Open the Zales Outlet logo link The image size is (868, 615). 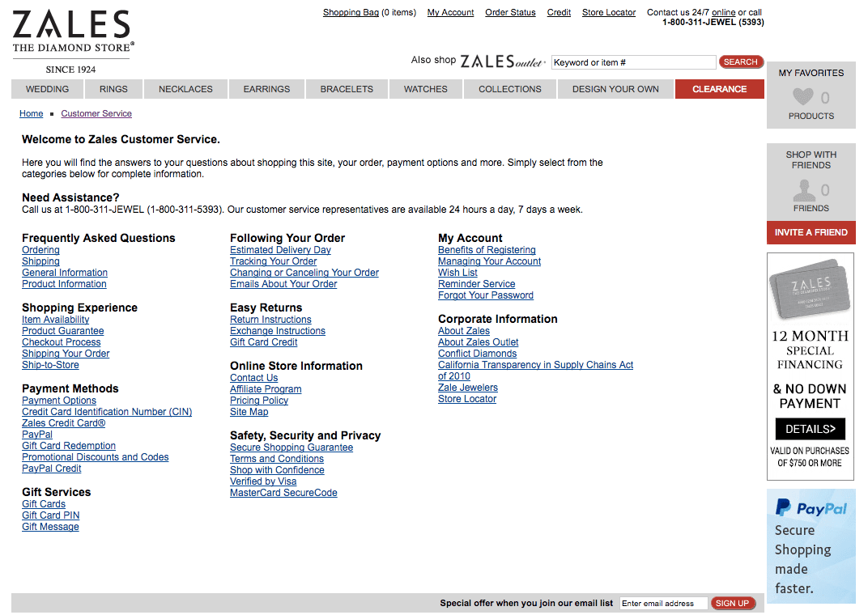click(503, 61)
